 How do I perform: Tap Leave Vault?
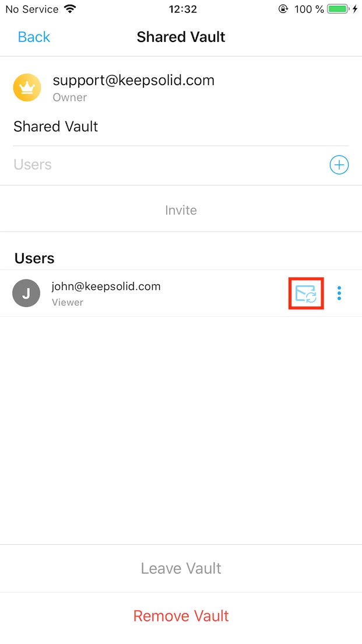pos(181,568)
